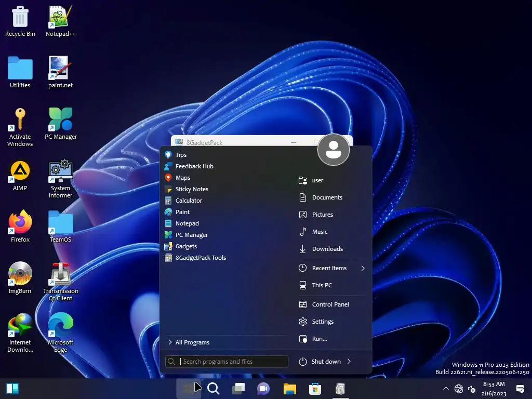This screenshot has width=532, height=399.
Task: Expand the Recent Items submenu arrow
Action: 363,269
